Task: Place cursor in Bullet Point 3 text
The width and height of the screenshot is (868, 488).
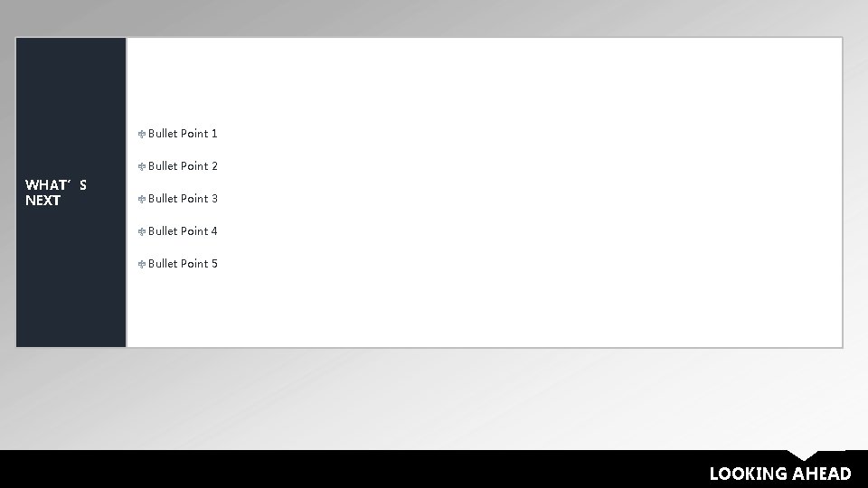Action: coord(183,199)
